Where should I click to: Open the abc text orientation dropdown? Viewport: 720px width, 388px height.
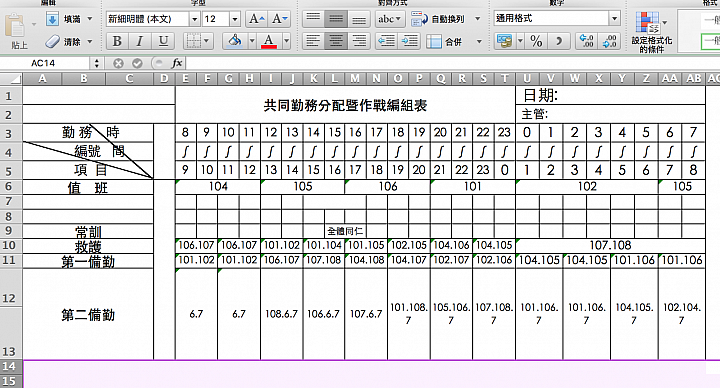(x=389, y=19)
